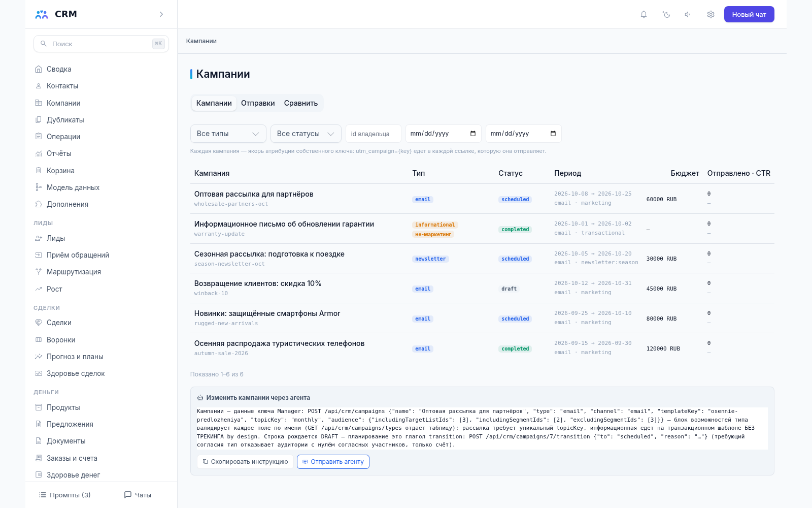Collapse the CRM sidebar chevron
The width and height of the screenshot is (812, 508).
click(161, 14)
